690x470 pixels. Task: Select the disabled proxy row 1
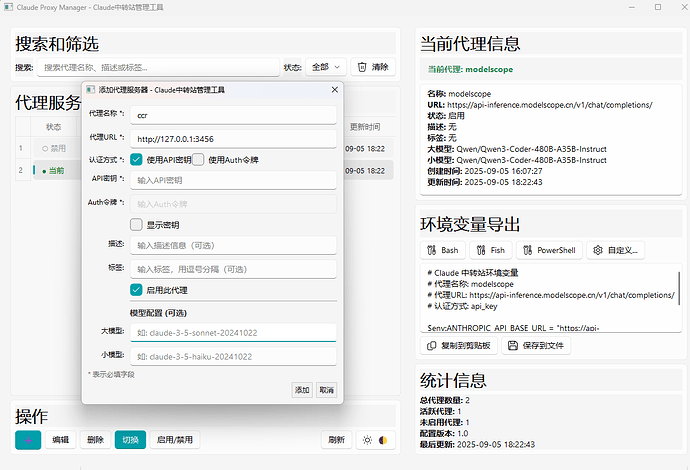[55, 149]
